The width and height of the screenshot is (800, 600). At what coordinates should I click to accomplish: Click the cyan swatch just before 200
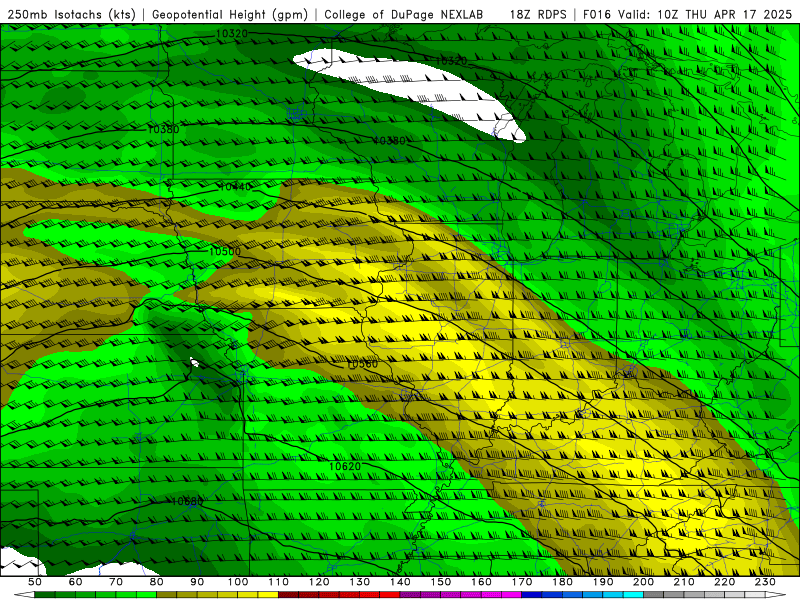(x=634, y=595)
